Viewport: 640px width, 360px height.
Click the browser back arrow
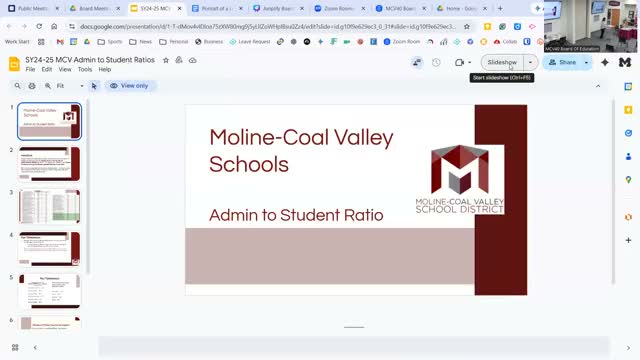pyautogui.click(x=9, y=26)
